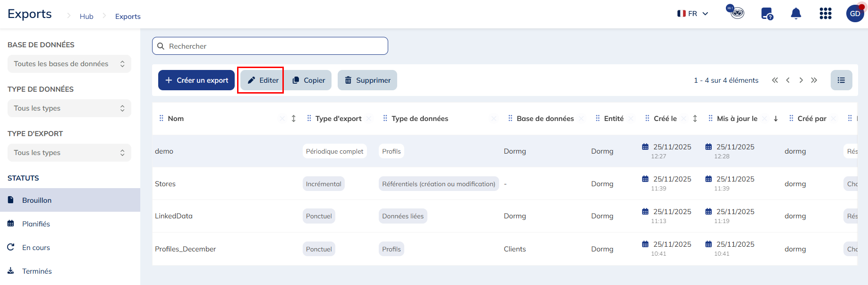Select the Planifiés status filter

36,224
